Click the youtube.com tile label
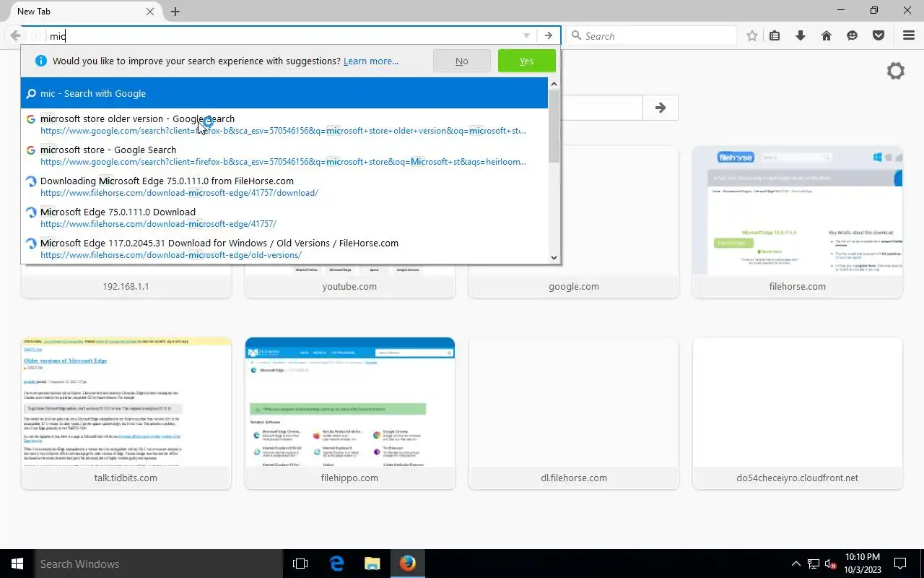The width and height of the screenshot is (924, 578). (349, 286)
